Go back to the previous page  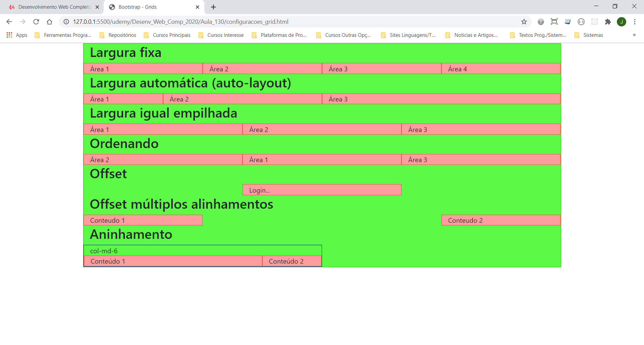click(9, 22)
